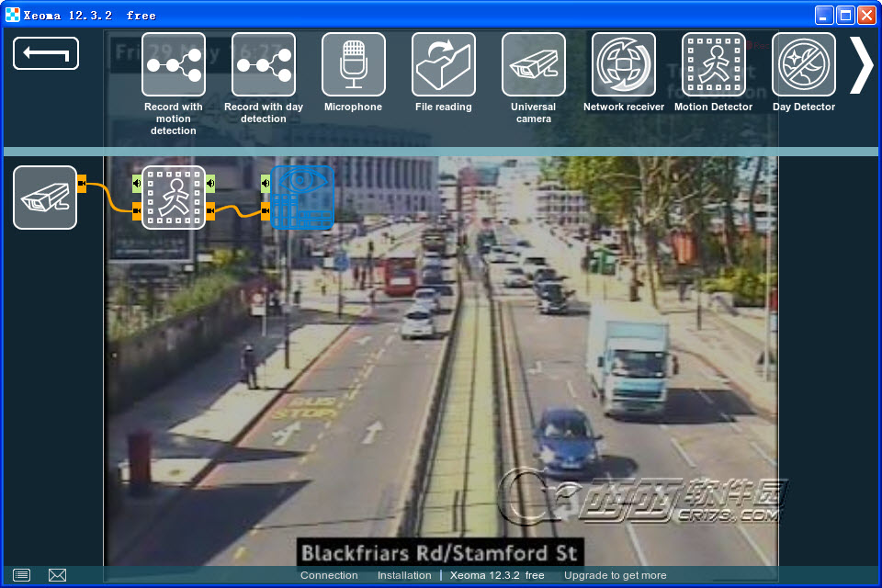Viewport: 882px width, 588px height.
Task: Open the main menu list icon
Action: pyautogui.click(x=22, y=575)
